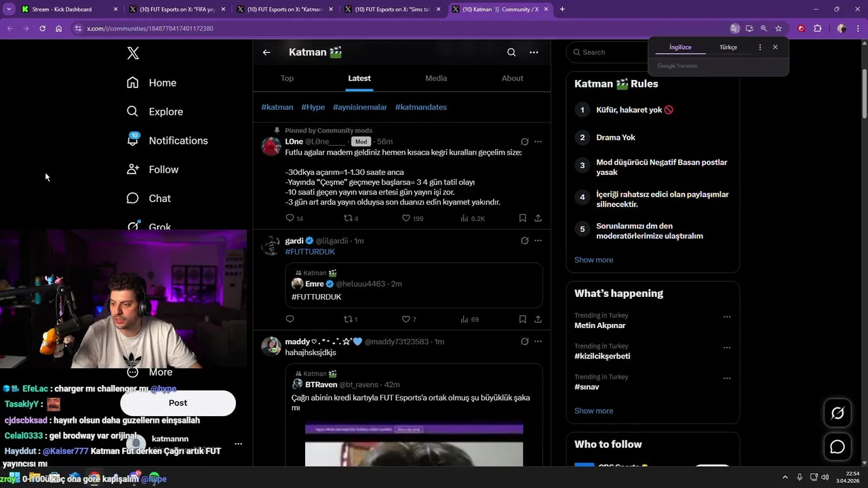Viewport: 868px width, 488px height.
Task: Search within the Katman community
Action: coord(511,52)
